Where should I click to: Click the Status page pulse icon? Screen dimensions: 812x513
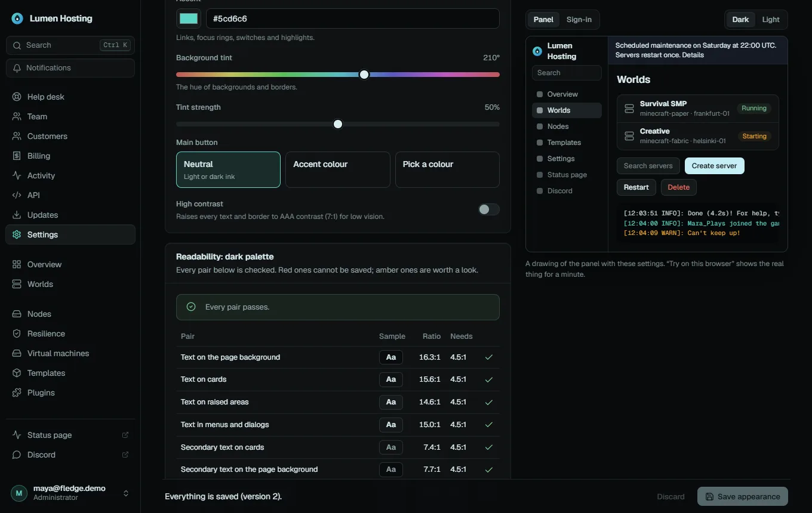[17, 435]
